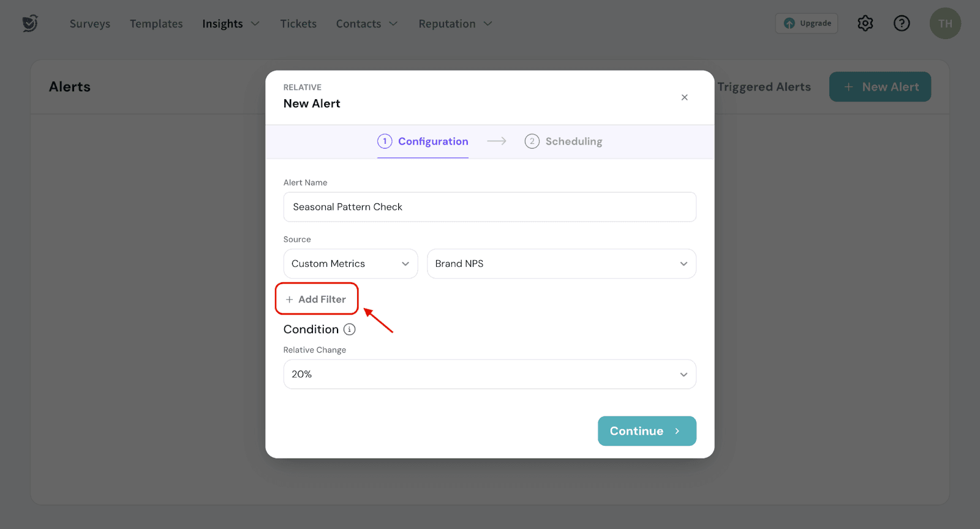
Task: Expand the Custom Metrics source dropdown
Action: (350, 264)
